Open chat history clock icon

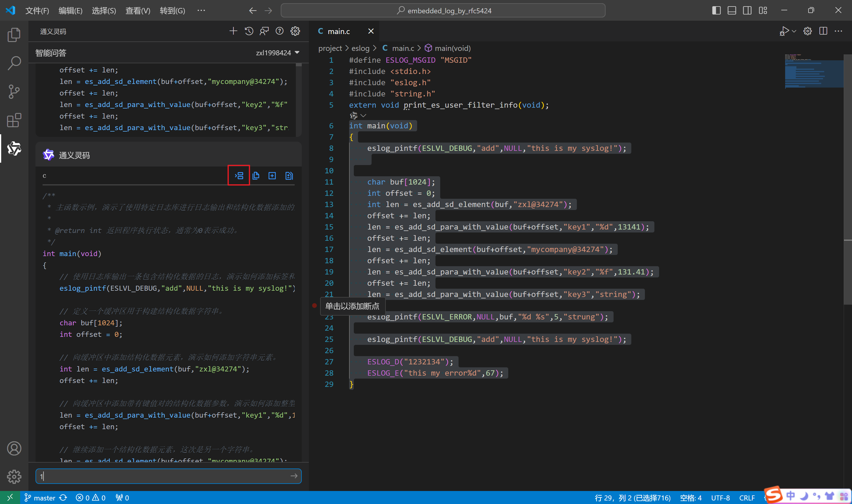[x=249, y=31]
